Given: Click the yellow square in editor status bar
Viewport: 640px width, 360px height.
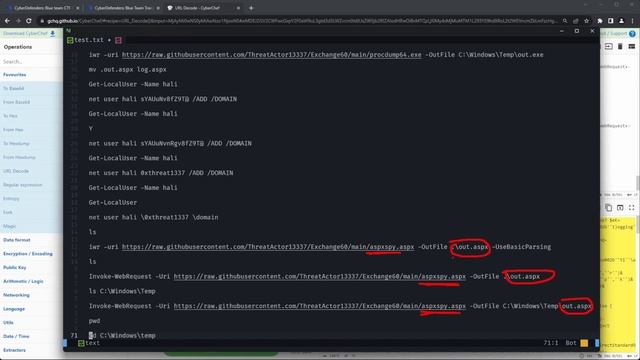Looking at the screenshot, I should point(584,343).
